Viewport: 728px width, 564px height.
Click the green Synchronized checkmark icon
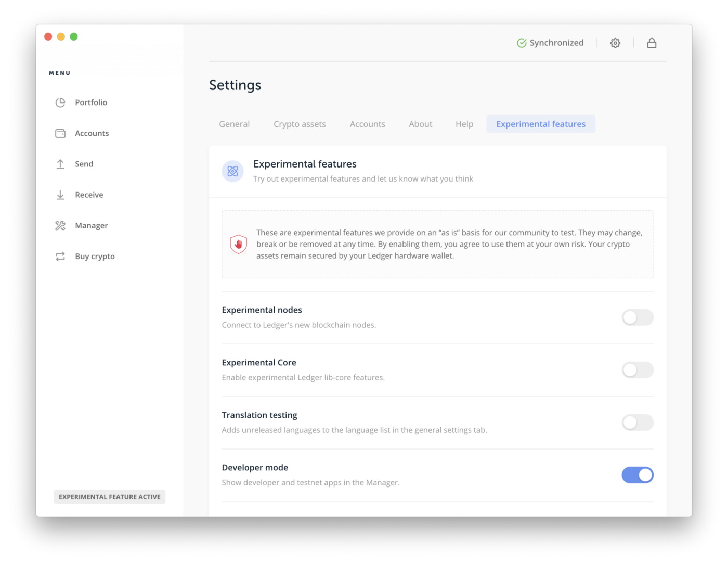[522, 43]
